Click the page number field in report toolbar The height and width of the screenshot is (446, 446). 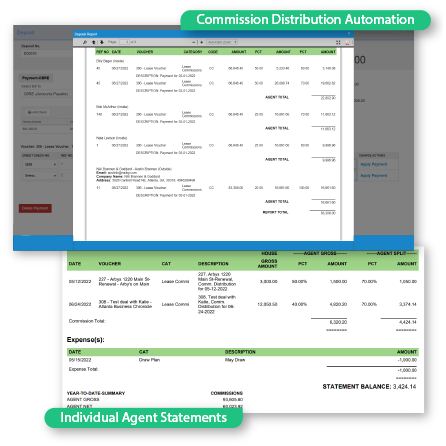pos(124,42)
